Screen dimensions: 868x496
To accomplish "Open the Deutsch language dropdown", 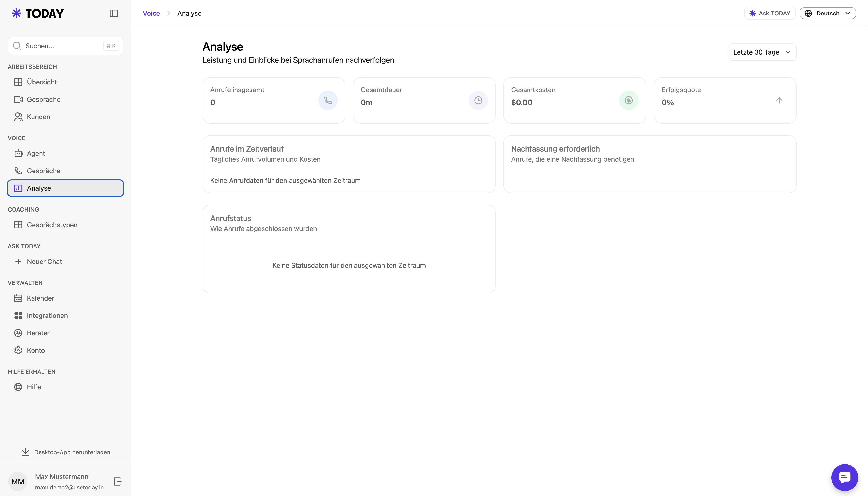I will click(x=827, y=13).
